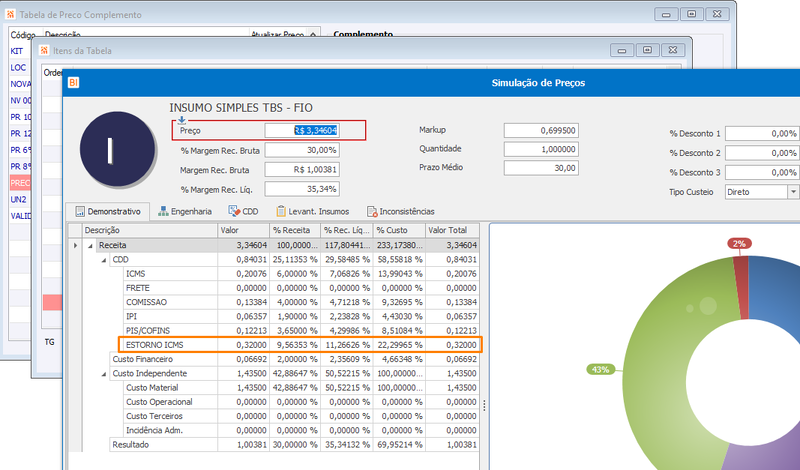Screen dimensions: 800x470
Task: Click the BI icon in Simulação de Preços title
Action: click(x=73, y=82)
